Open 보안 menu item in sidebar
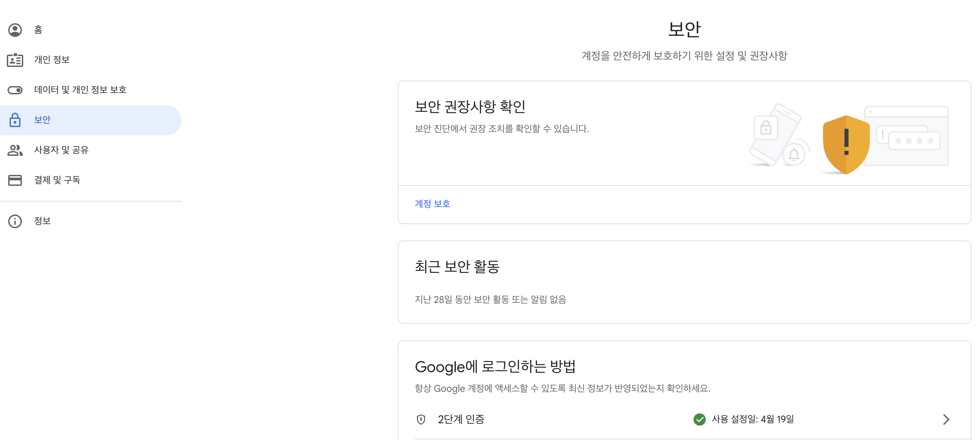980x440 pixels. [42, 120]
